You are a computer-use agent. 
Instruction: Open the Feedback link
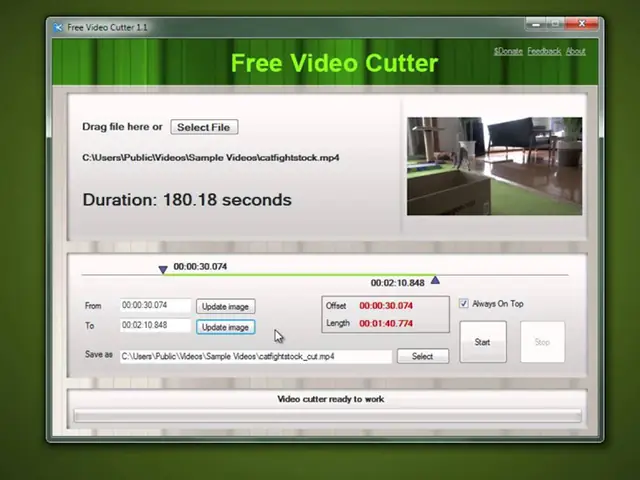tap(544, 51)
